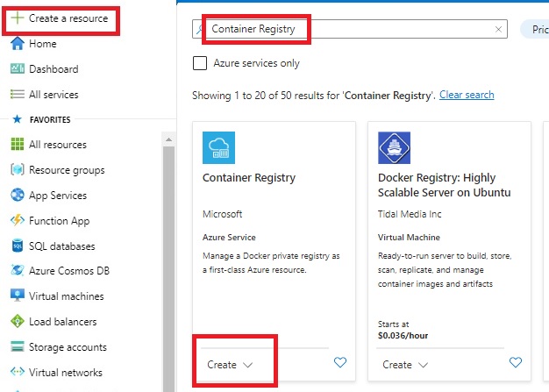This screenshot has height=392, width=549.
Task: Expand the Container Registry Create dropdown
Action: (230, 364)
